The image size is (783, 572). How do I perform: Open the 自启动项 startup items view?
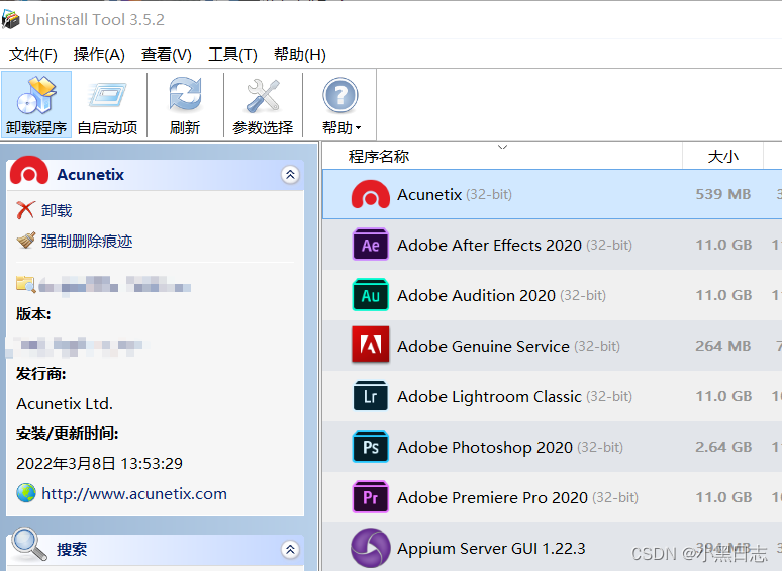tap(107, 105)
